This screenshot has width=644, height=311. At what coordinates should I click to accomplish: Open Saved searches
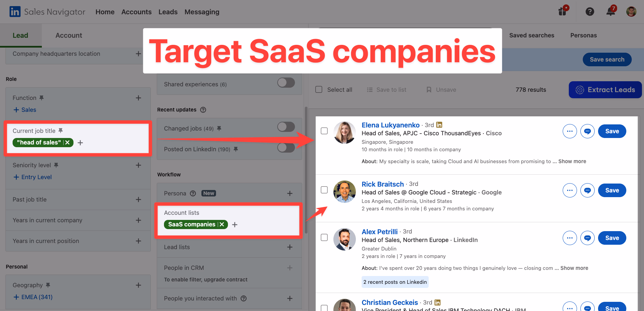[x=532, y=35]
